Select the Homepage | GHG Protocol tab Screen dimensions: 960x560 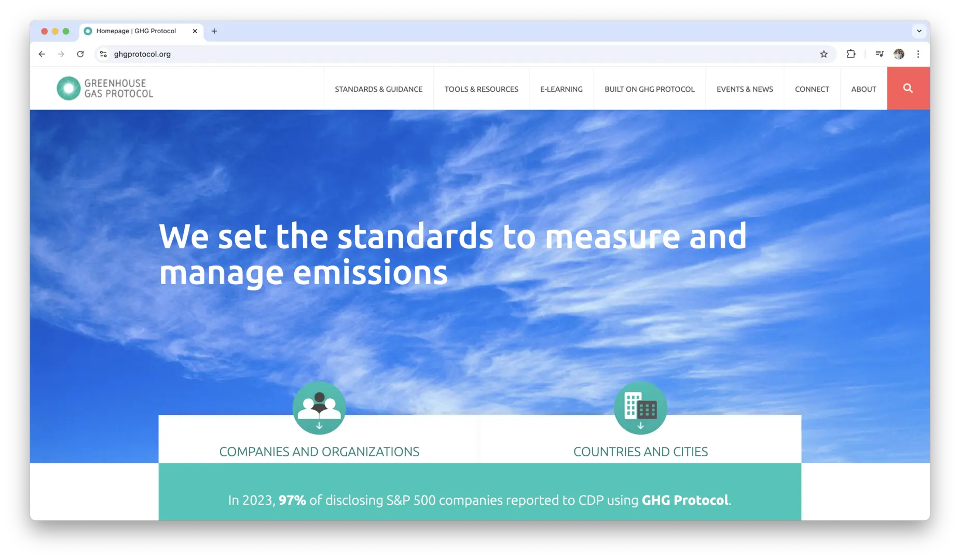pyautogui.click(x=141, y=31)
